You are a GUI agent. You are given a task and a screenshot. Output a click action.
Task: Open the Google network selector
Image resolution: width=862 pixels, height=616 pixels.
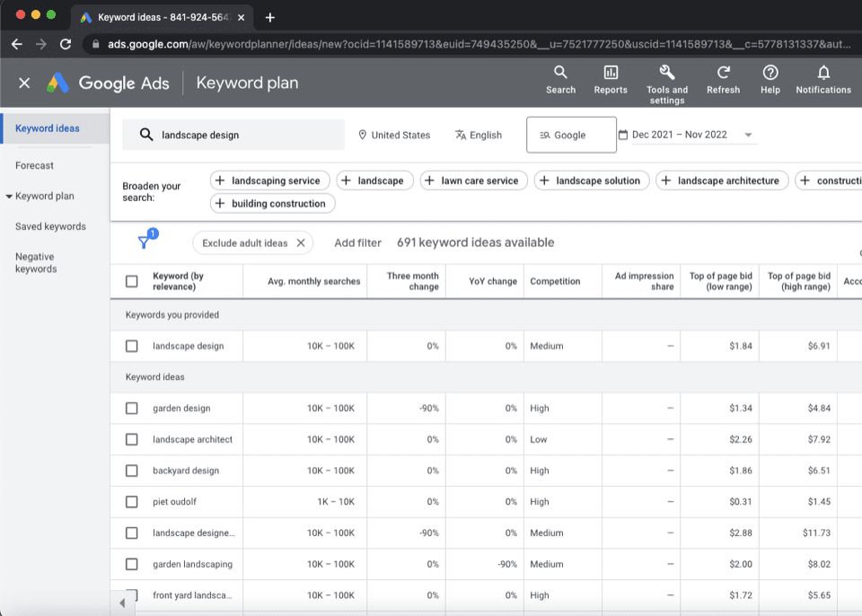pos(571,134)
